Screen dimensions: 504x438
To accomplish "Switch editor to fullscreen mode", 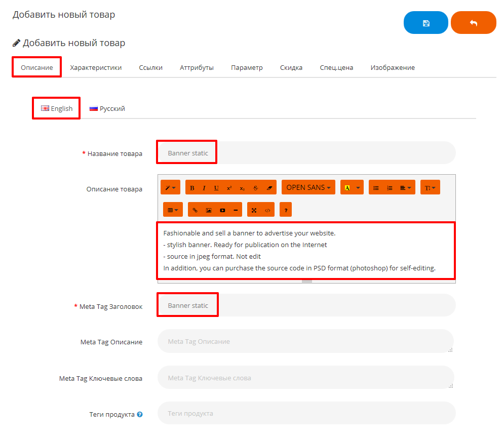I will [x=254, y=210].
